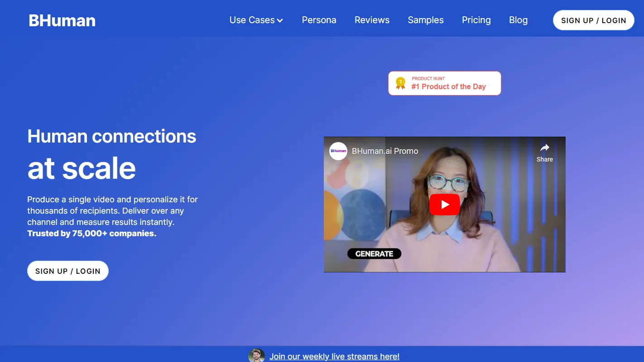Navigate to Samples

pos(425,20)
